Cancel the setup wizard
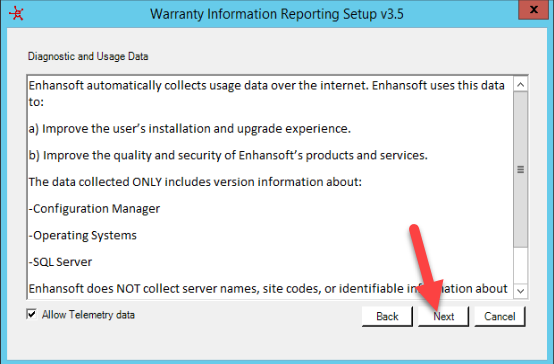Viewport: 554px width, 364px height. click(x=500, y=316)
